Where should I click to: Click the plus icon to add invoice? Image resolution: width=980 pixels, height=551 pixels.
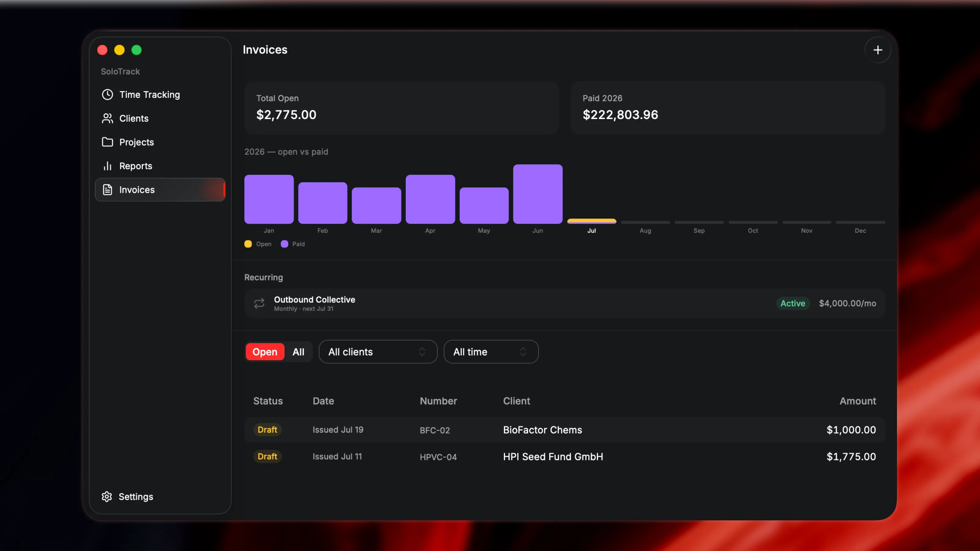877,50
